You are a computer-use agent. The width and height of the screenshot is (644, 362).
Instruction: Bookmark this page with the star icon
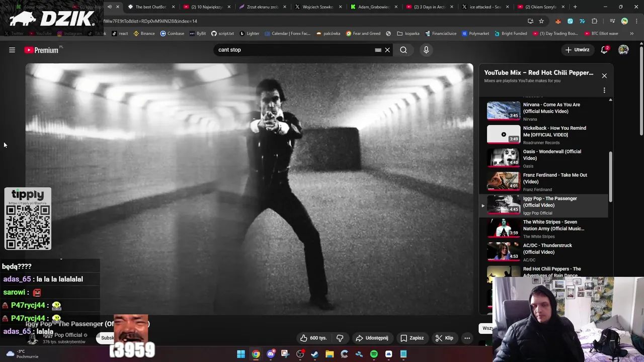pos(541,21)
